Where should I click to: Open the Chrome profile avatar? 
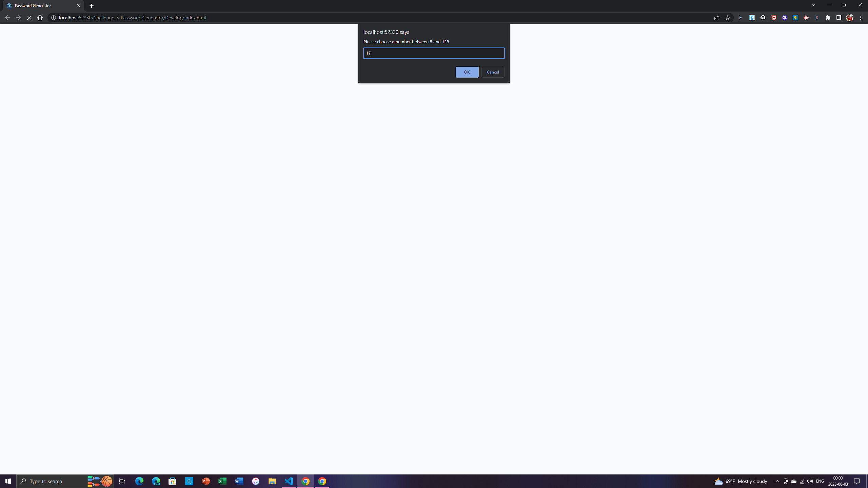[849, 18]
